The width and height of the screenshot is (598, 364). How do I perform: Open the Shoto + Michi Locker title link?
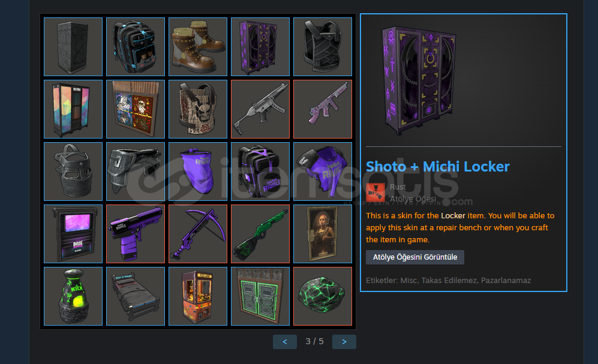tap(437, 167)
